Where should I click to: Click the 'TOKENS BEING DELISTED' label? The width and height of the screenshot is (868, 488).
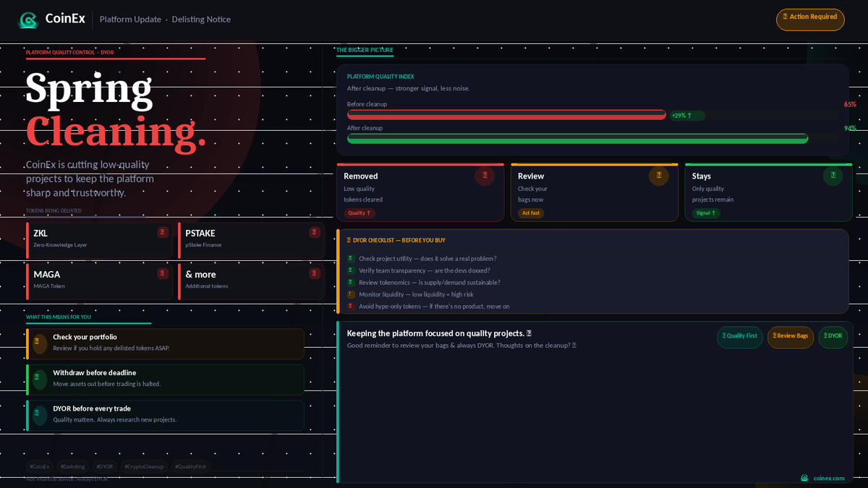[x=54, y=211]
